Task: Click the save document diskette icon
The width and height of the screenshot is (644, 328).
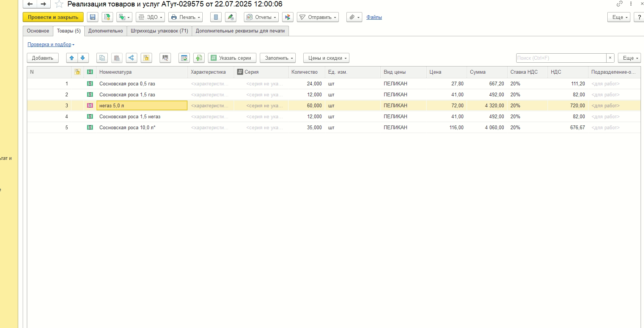Action: 93,17
